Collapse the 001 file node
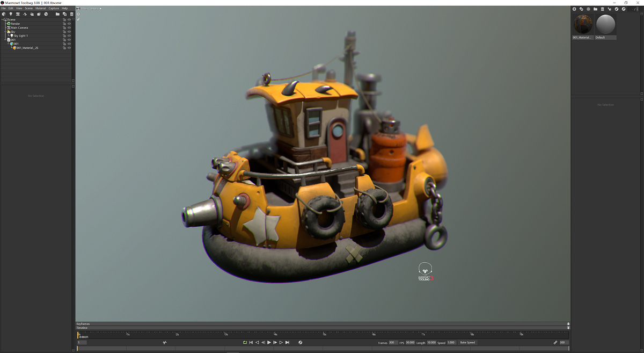The width and height of the screenshot is (644, 353). pyautogui.click(x=5, y=40)
